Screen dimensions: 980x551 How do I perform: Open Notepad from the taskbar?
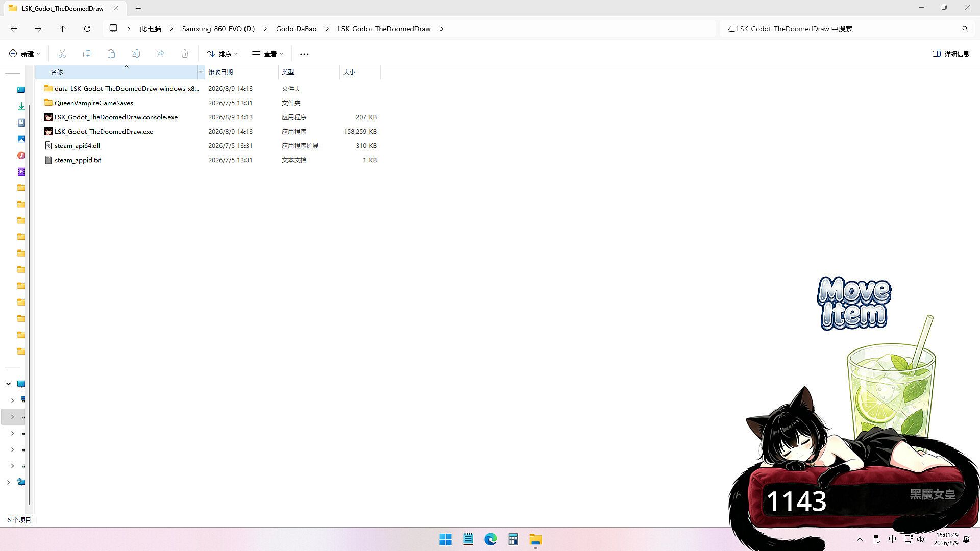tap(468, 539)
